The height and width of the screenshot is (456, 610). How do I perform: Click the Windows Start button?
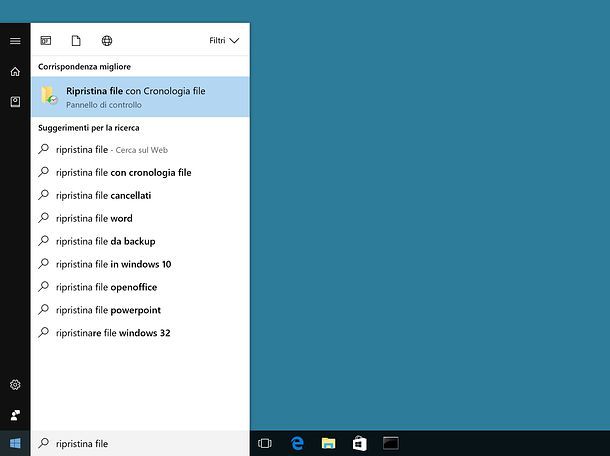coord(15,443)
